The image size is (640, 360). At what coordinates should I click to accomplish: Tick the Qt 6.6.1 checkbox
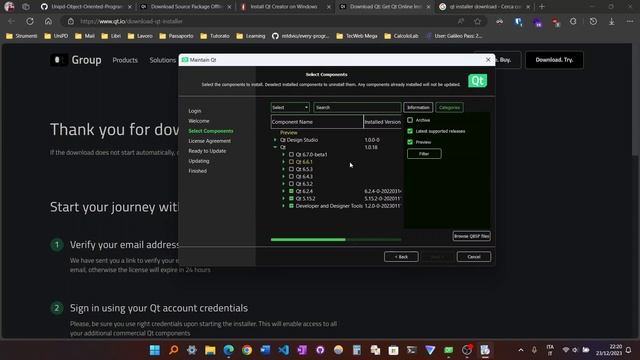tap(291, 162)
